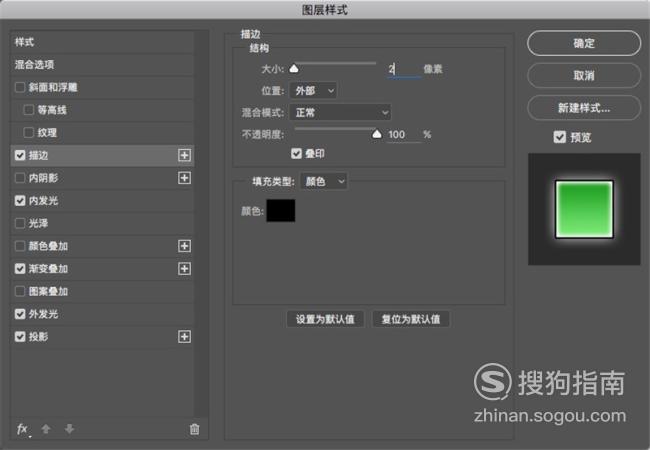Open the 填充类型 dropdown showing 颜色
The height and width of the screenshot is (450, 650).
[324, 181]
